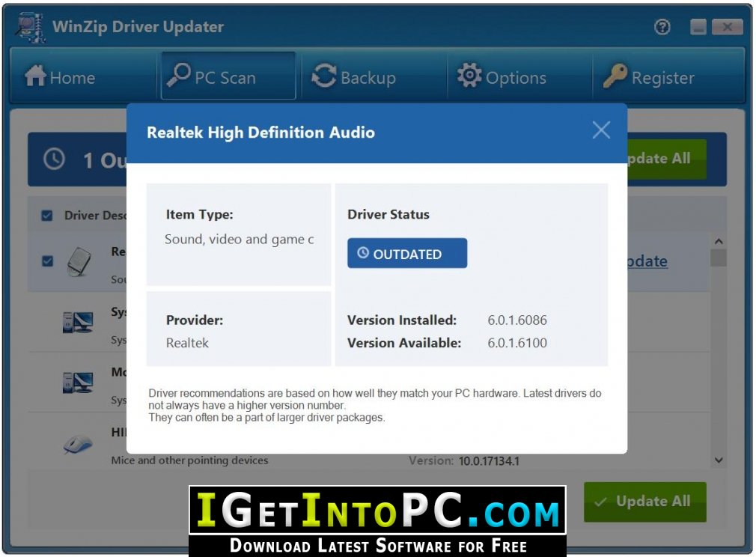Open the Backup tab
756x557 pixels.
(373, 76)
